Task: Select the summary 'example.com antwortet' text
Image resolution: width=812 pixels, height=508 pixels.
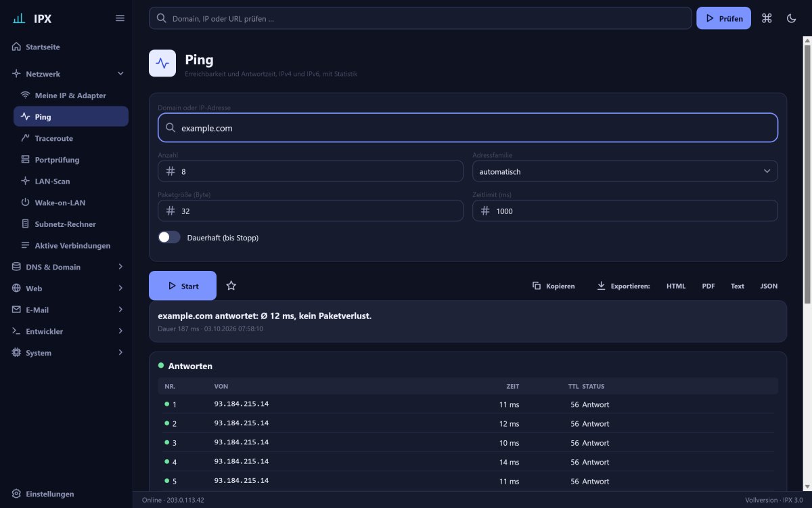Action: tap(265, 316)
